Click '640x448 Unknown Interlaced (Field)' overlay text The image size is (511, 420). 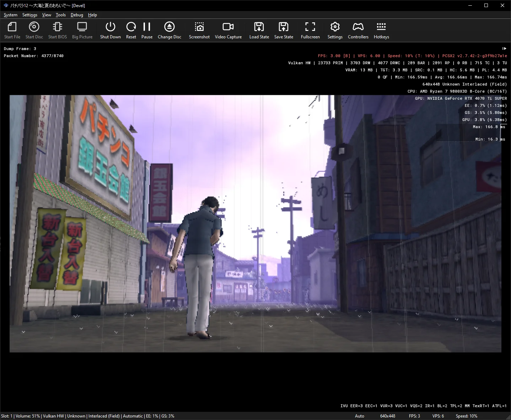point(465,84)
